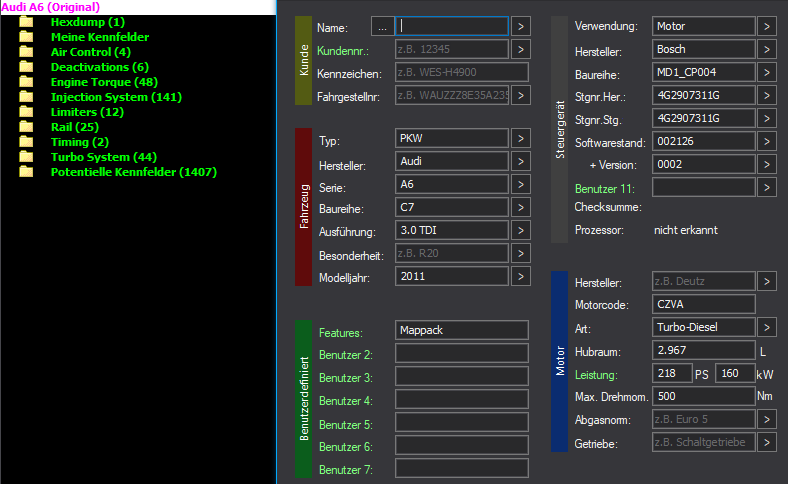788x484 pixels.
Task: Open the Meine Kennfelder folder icon
Action: (x=26, y=37)
